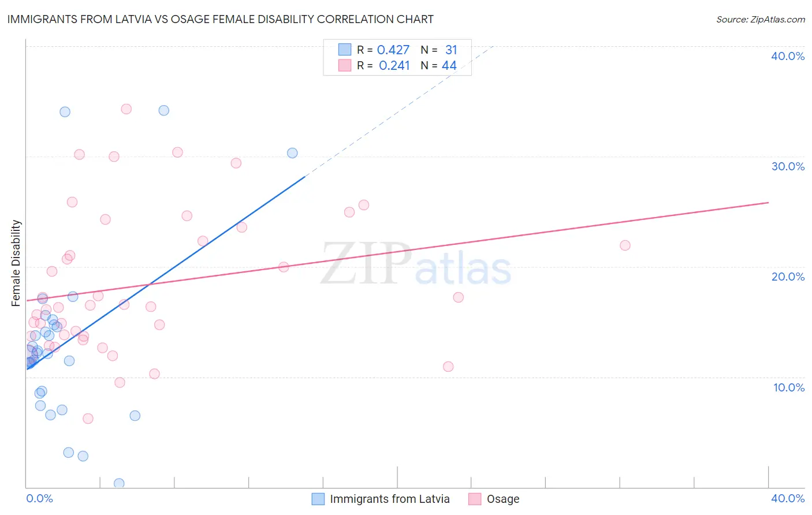This screenshot has height=515, width=812.
Task: Click the pink swatch beside R = 0.241
Action: point(345,65)
